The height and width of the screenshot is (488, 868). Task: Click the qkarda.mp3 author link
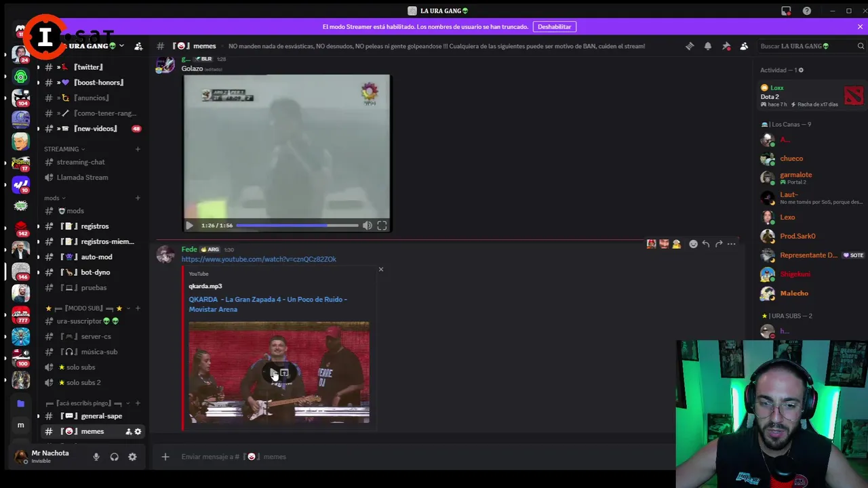point(205,286)
